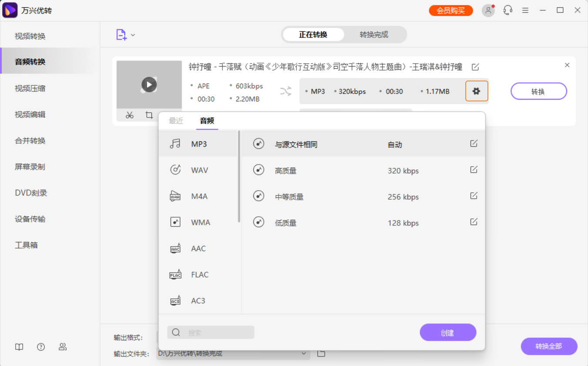Play the audio file preview thumbnail
588x366 pixels.
click(x=149, y=84)
